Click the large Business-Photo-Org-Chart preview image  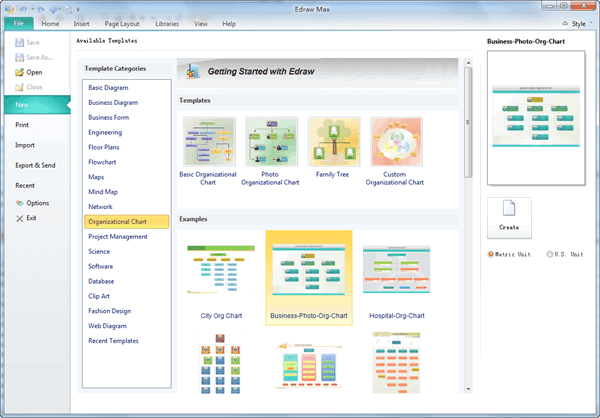(536, 118)
